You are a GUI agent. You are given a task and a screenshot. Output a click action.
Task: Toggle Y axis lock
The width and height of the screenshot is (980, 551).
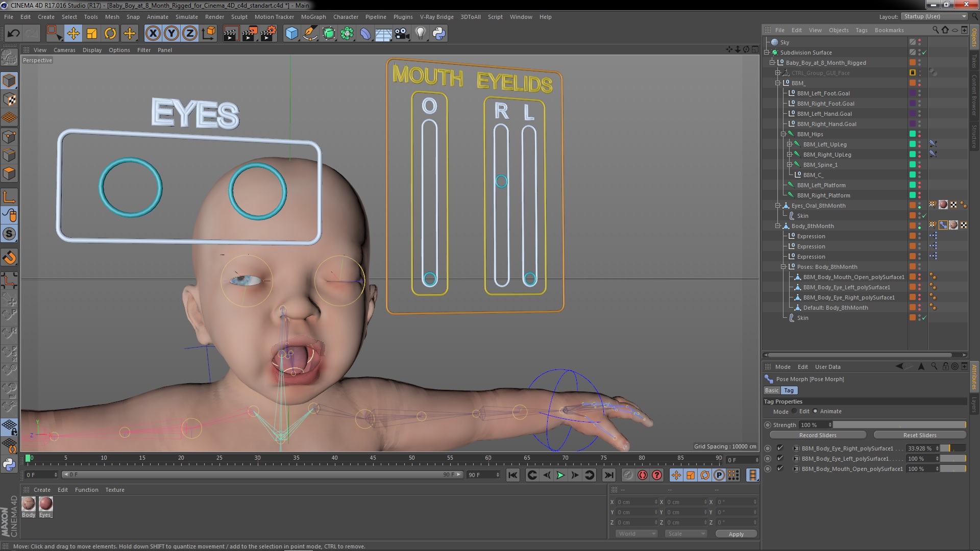[171, 34]
